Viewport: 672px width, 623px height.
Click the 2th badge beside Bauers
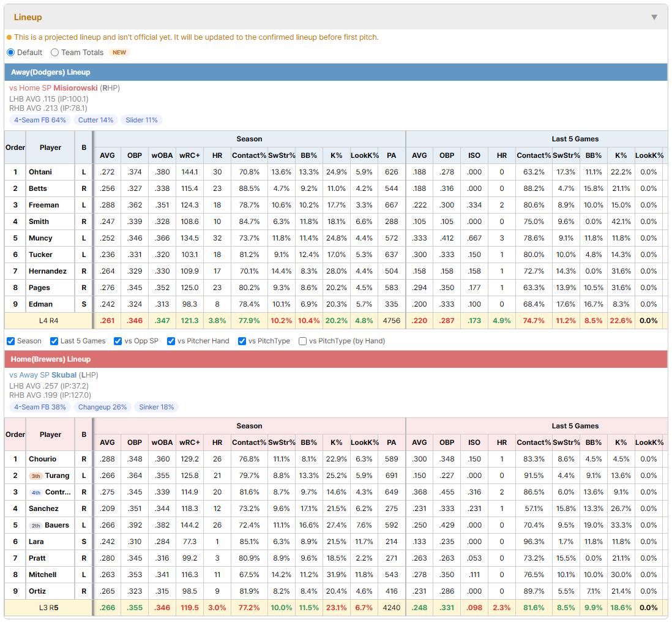35,526
